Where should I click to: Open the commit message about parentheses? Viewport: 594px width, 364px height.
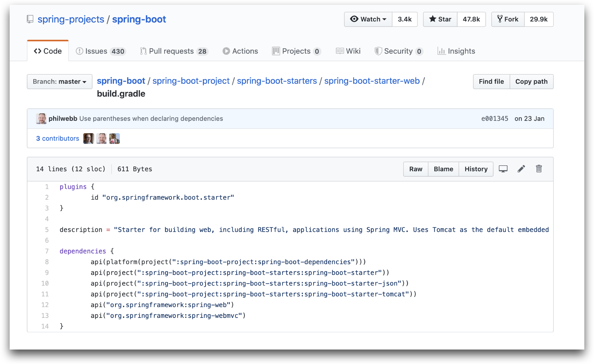(x=151, y=119)
